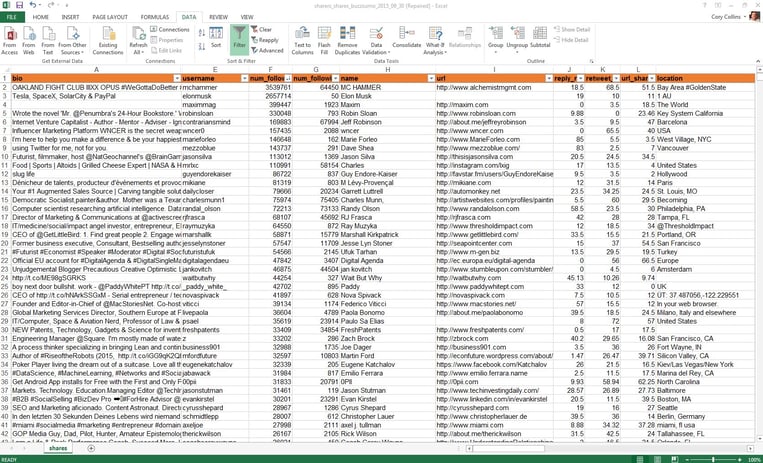This screenshot has height=463, width=763.
Task: Expand the What-If Analysis menu
Action: tap(435, 40)
